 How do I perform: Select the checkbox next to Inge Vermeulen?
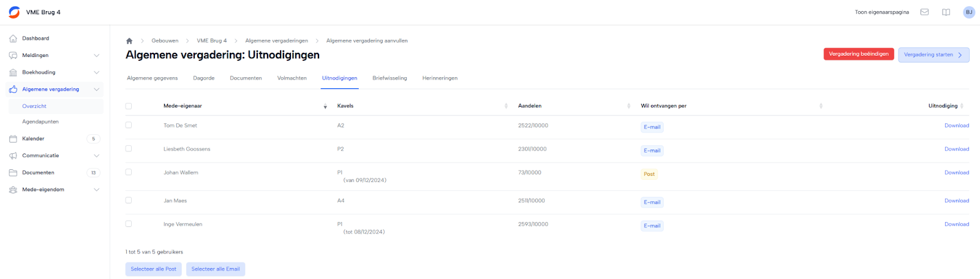[x=129, y=224]
